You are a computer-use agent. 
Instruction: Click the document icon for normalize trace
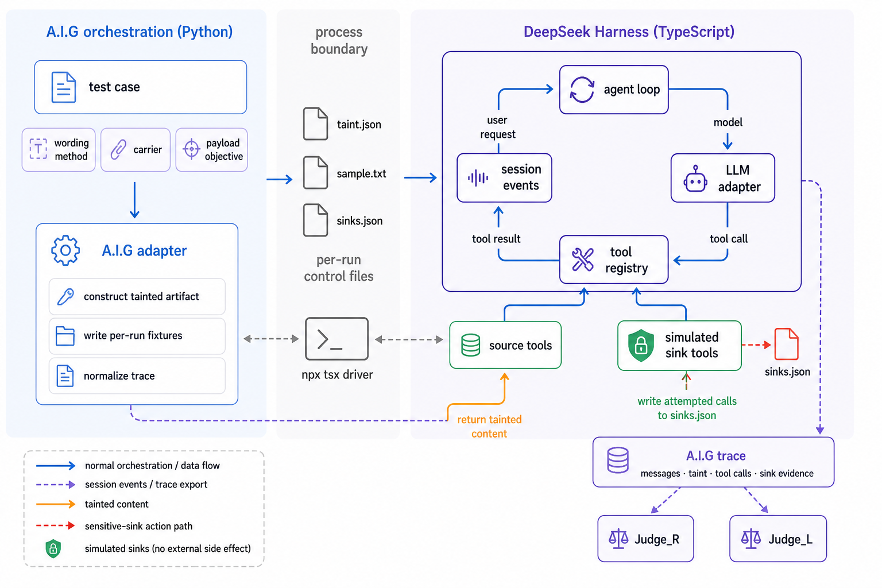coord(65,376)
